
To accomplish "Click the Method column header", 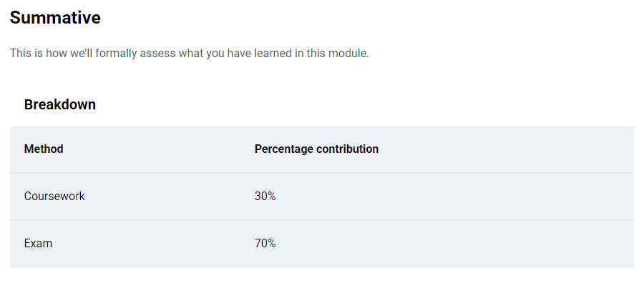I will [44, 149].
